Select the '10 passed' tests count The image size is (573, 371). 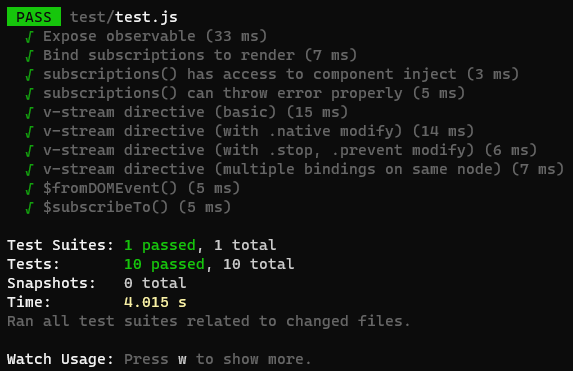tap(164, 264)
